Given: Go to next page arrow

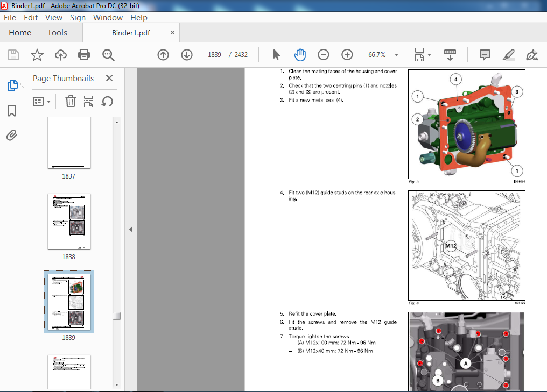Looking at the screenshot, I should coord(187,55).
